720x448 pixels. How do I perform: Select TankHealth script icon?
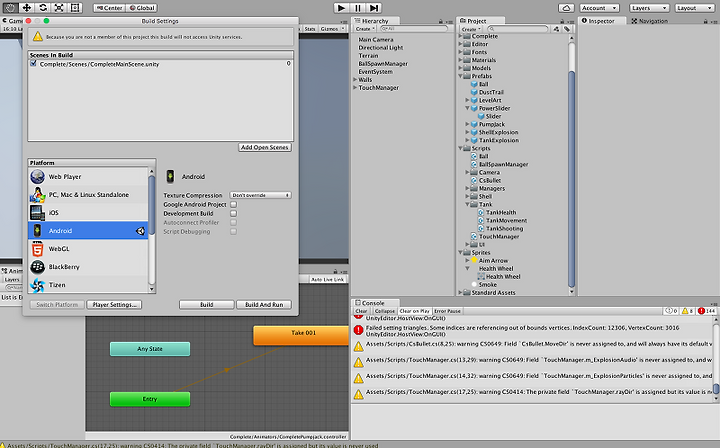(x=481, y=213)
